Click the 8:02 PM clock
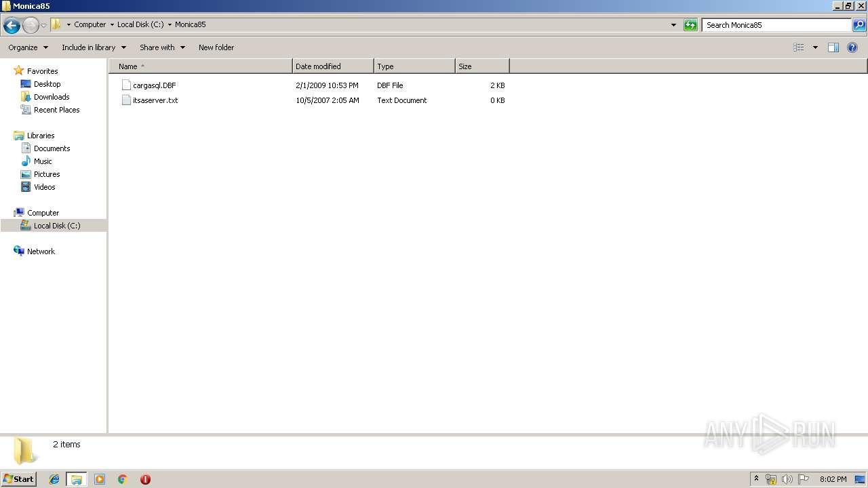The width and height of the screenshot is (868, 488). coord(833,479)
